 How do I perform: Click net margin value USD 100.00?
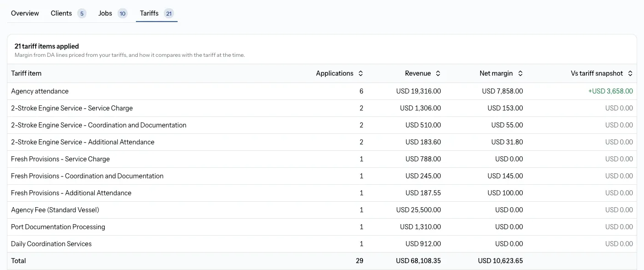(505, 193)
